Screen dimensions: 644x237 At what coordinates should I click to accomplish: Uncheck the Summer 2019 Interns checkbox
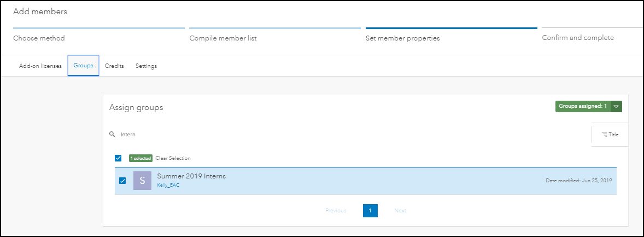tap(122, 181)
